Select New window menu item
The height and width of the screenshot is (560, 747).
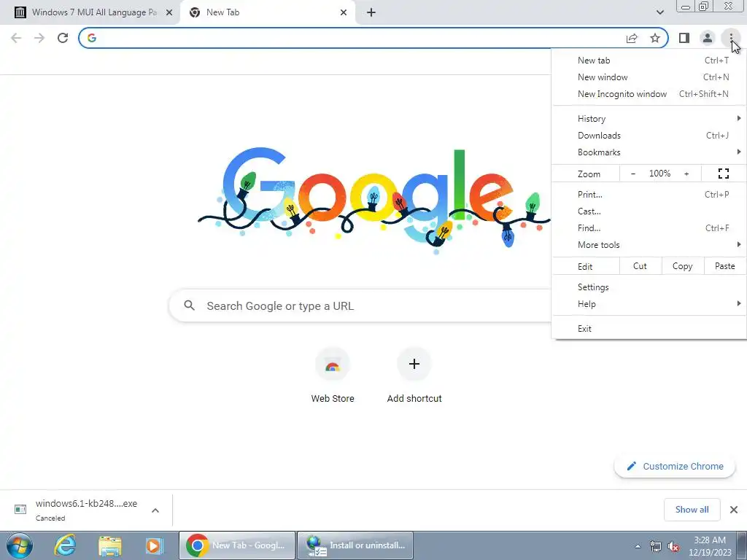click(649, 77)
